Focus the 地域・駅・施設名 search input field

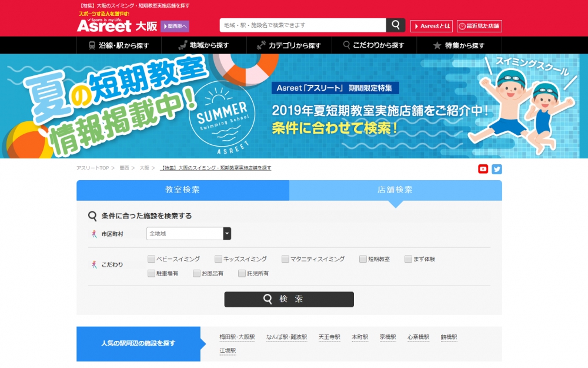303,25
